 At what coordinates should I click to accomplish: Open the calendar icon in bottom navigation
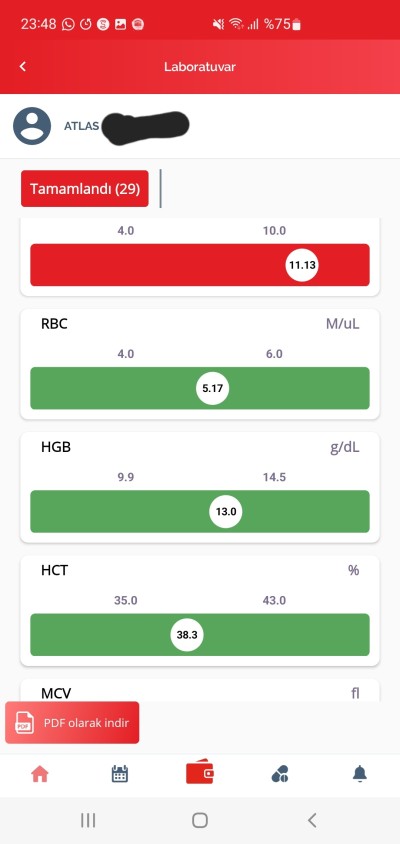point(120,774)
